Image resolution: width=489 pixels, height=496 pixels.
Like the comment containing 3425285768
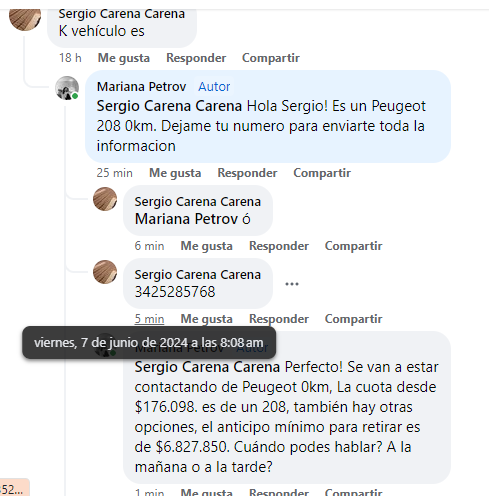coord(206,319)
